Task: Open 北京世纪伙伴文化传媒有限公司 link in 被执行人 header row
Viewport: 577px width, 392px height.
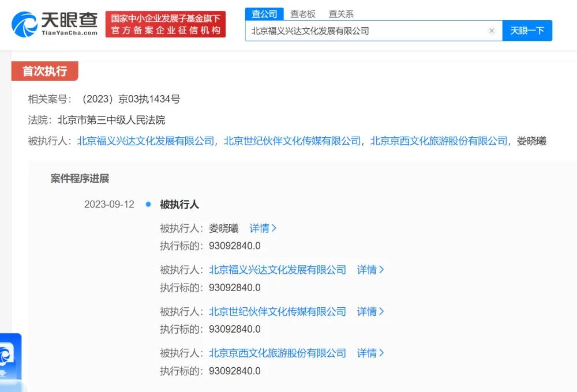Action: (x=292, y=141)
